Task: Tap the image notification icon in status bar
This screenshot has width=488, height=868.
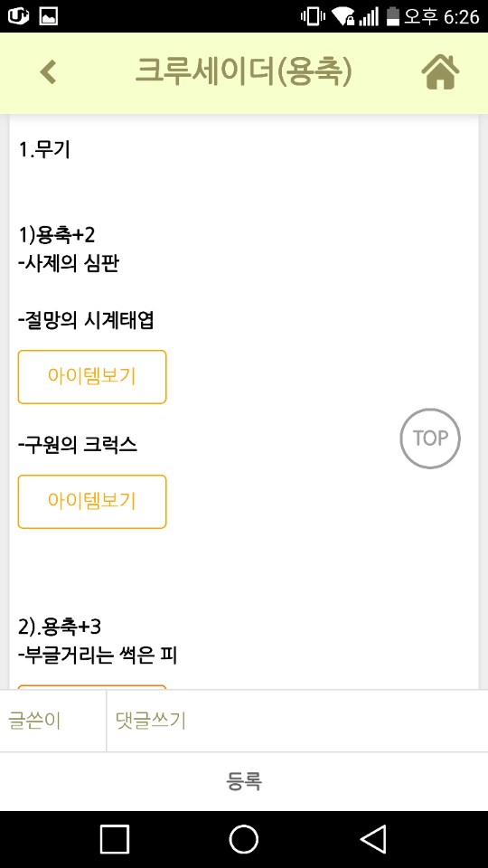Action: point(49,15)
